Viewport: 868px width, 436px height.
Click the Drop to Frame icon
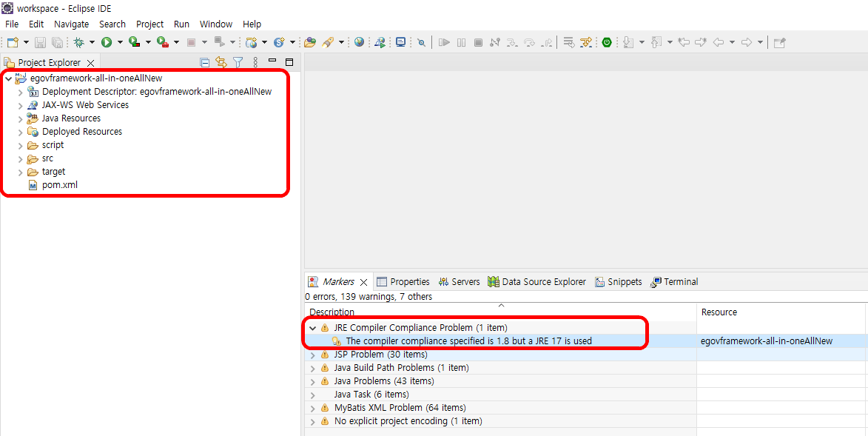tap(568, 42)
